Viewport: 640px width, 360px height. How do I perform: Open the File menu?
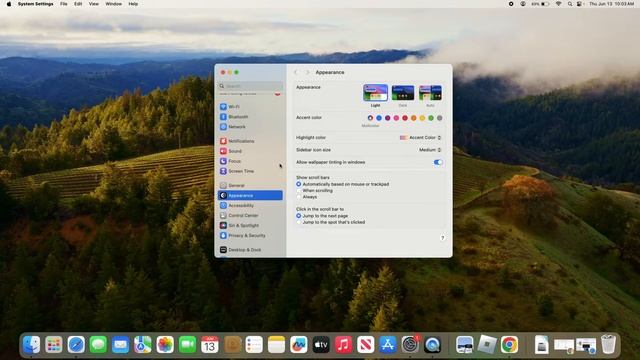pos(64,4)
